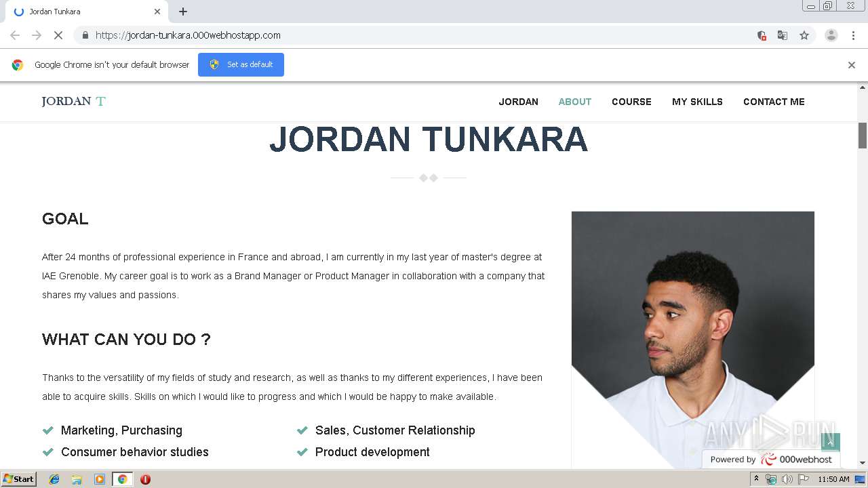Click the Set as default button
The height and width of the screenshot is (488, 868).
click(241, 64)
